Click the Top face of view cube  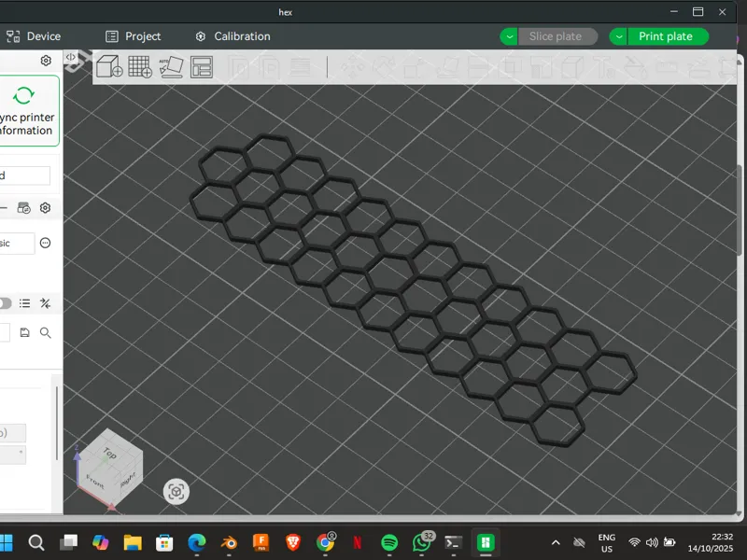click(x=109, y=452)
